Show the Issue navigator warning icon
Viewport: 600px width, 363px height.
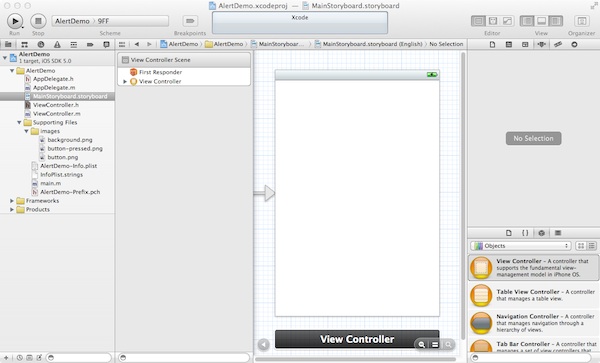pyautogui.click(x=57, y=44)
